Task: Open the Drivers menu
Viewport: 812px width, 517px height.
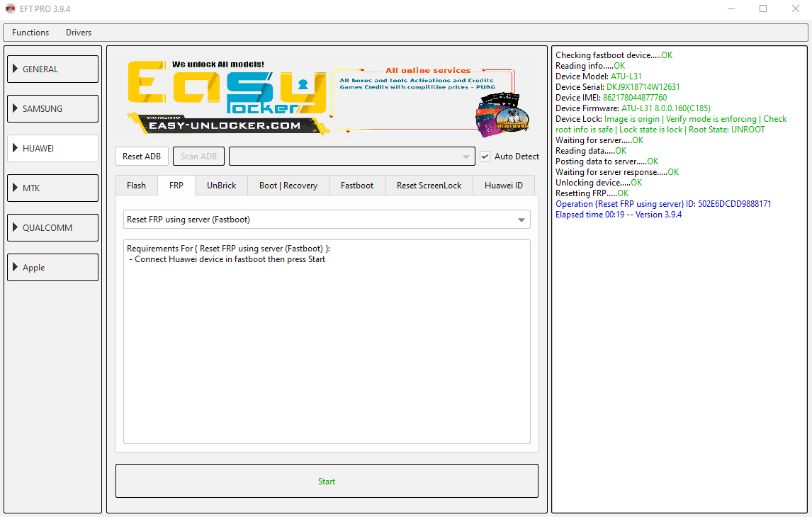Action: click(x=79, y=32)
